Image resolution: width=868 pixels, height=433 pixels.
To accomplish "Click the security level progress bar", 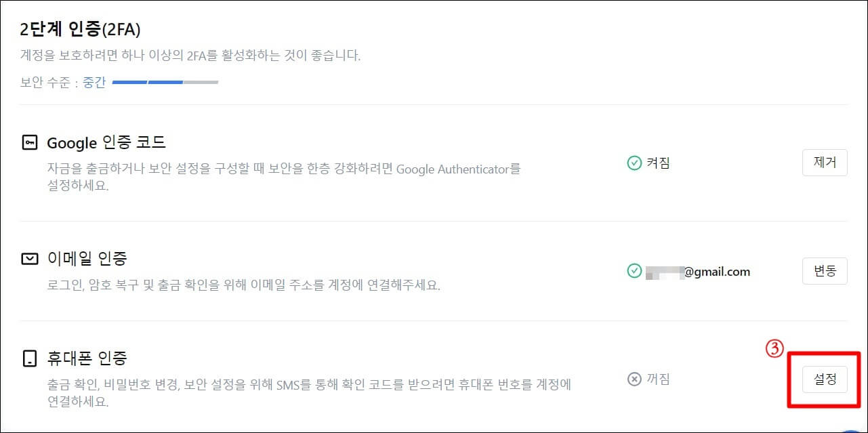I will coord(166,81).
